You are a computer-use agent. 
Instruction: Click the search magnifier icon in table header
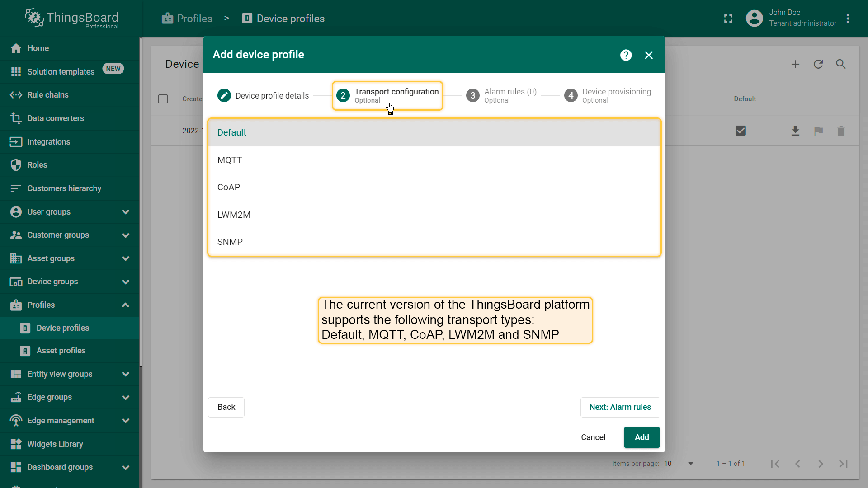click(840, 64)
